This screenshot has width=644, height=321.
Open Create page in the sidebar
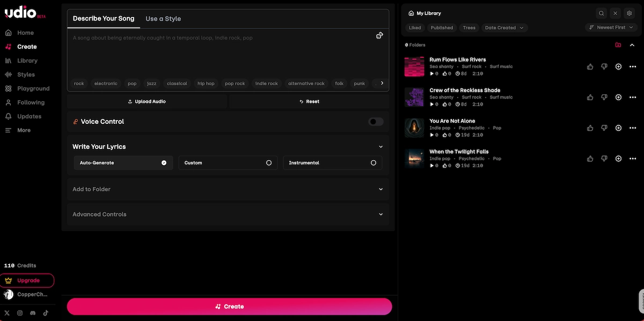click(21, 47)
